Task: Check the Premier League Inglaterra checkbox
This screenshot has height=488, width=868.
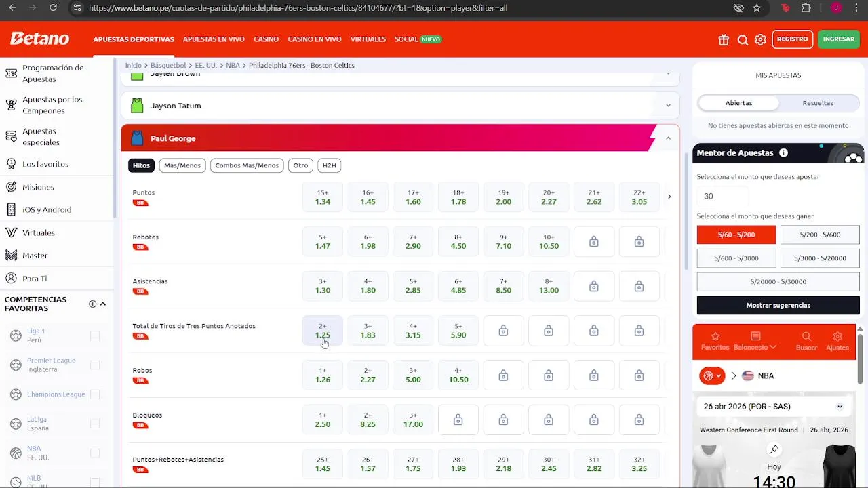Action: click(95, 365)
